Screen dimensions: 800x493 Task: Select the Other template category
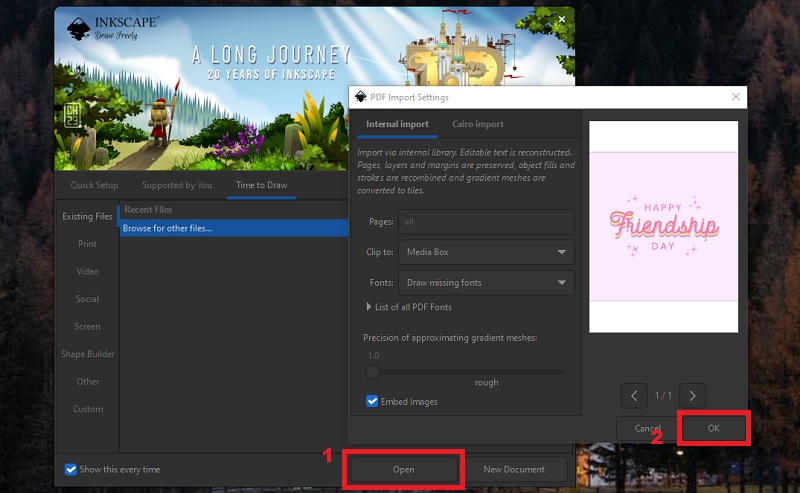pyautogui.click(x=87, y=382)
